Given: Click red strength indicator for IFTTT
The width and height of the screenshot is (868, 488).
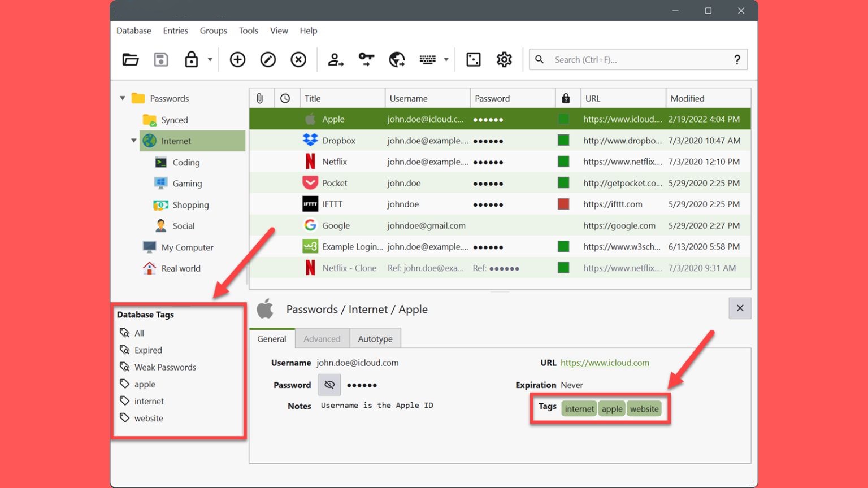Looking at the screenshot, I should click(563, 204).
